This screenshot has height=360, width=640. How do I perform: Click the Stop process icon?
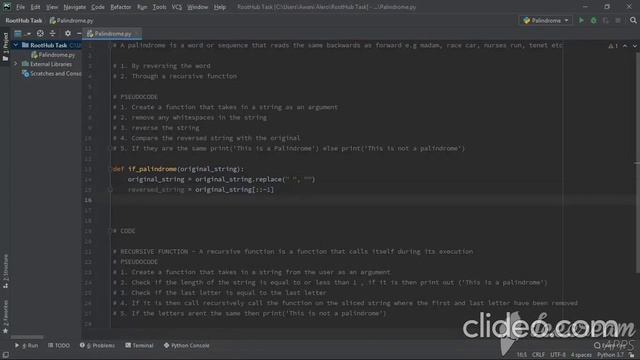tap(618, 20)
